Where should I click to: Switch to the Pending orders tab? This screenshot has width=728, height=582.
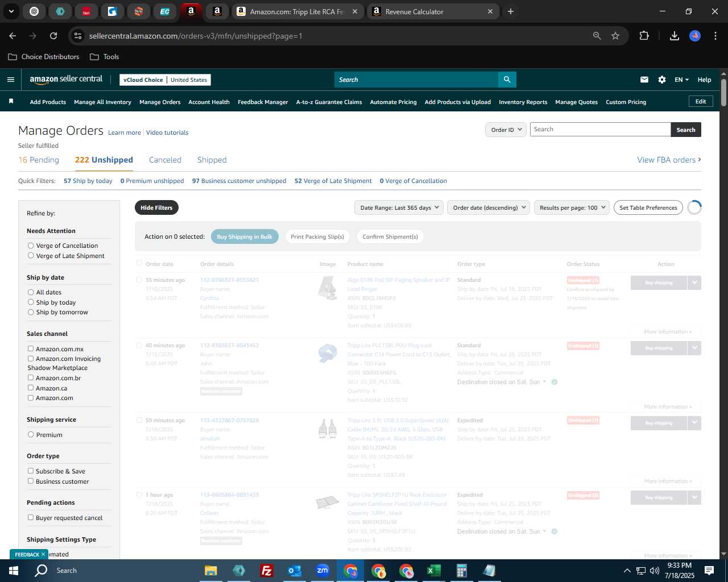click(39, 160)
